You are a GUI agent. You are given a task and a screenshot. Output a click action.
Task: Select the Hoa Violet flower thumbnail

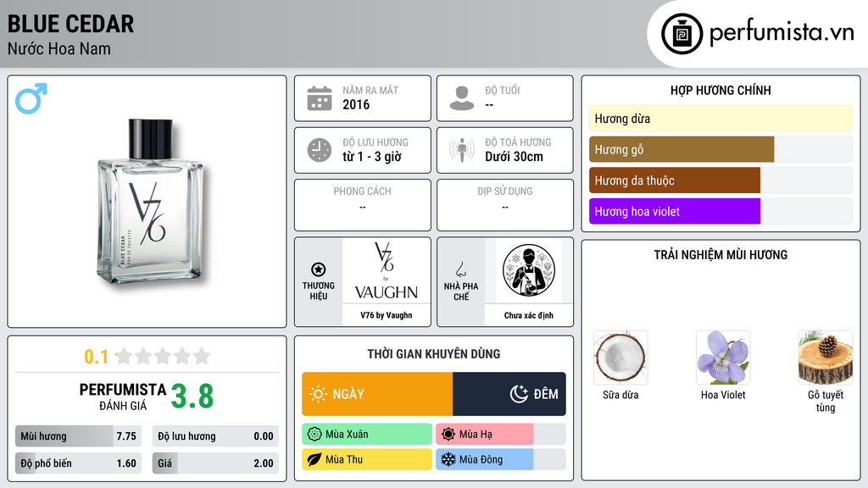pos(723,358)
